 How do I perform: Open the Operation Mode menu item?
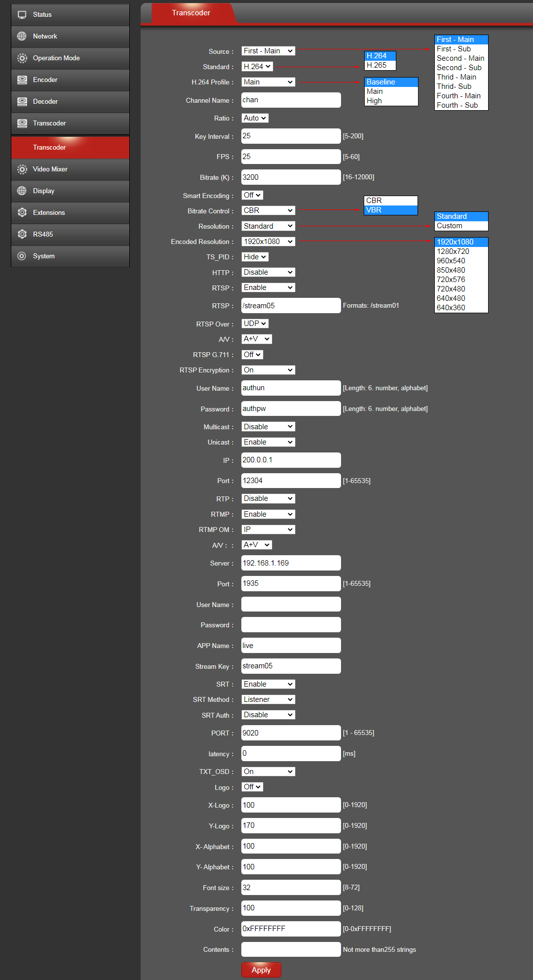[70, 58]
